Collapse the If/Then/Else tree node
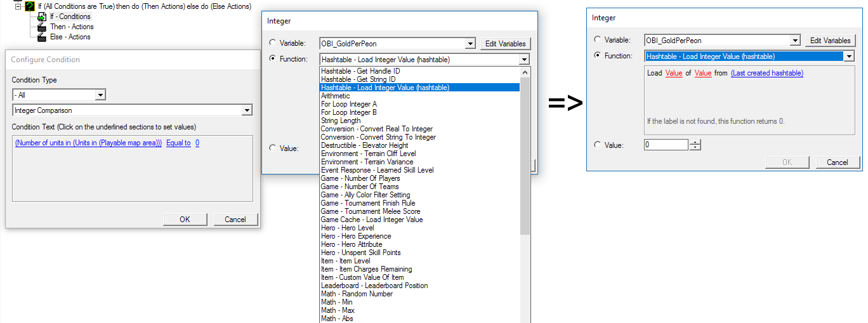This screenshot has height=323, width=868. coord(18,6)
